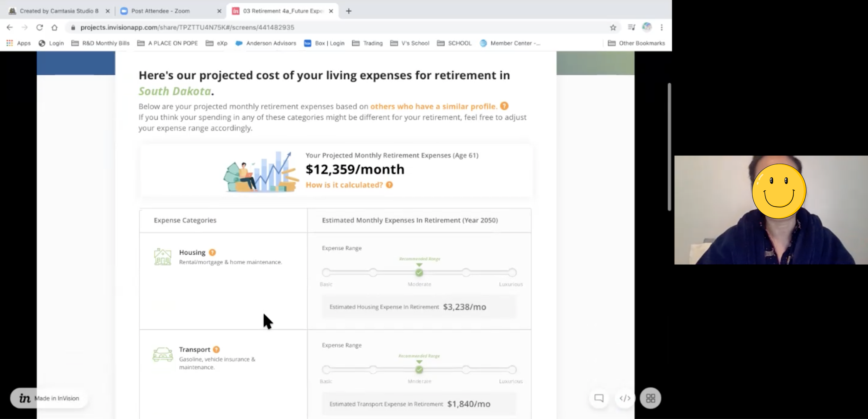
Task: Close the 03 Retirement 4a tab
Action: pyautogui.click(x=331, y=11)
